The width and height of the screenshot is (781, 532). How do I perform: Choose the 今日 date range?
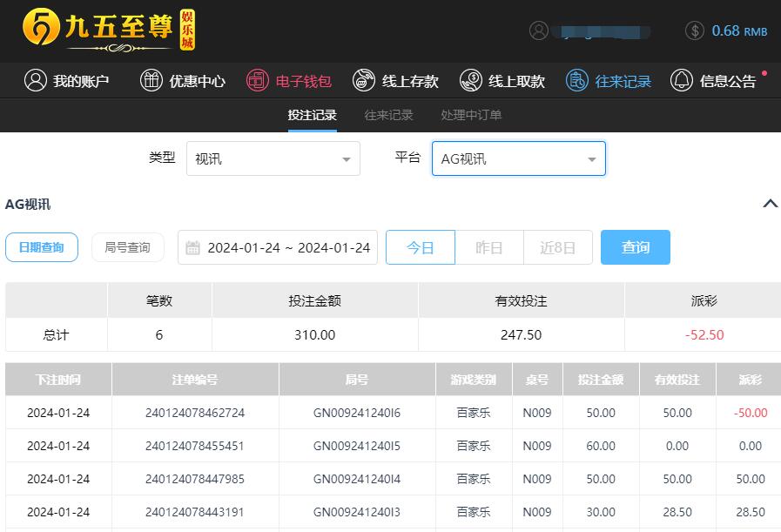pyautogui.click(x=421, y=247)
